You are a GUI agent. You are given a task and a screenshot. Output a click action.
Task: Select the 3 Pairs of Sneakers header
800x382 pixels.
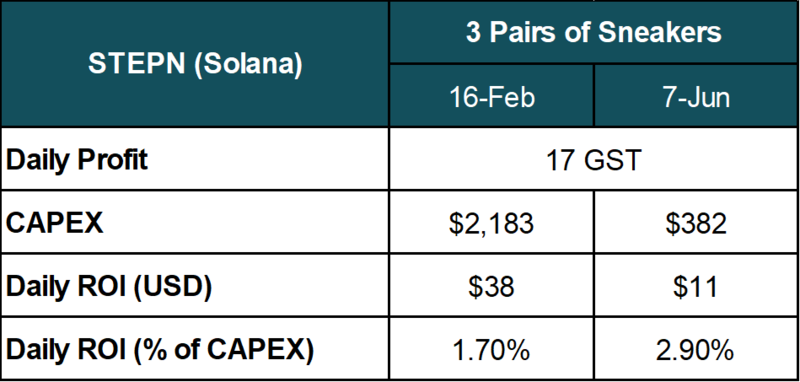(x=594, y=33)
